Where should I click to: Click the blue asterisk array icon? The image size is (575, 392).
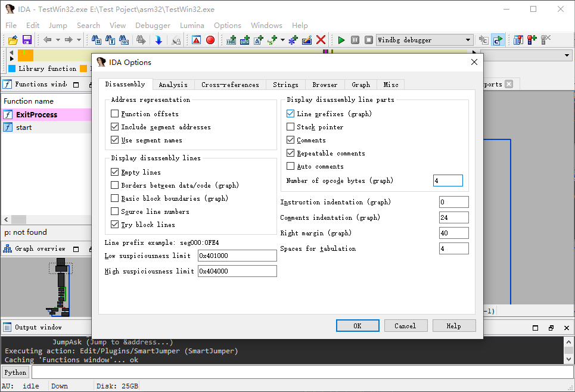point(293,40)
